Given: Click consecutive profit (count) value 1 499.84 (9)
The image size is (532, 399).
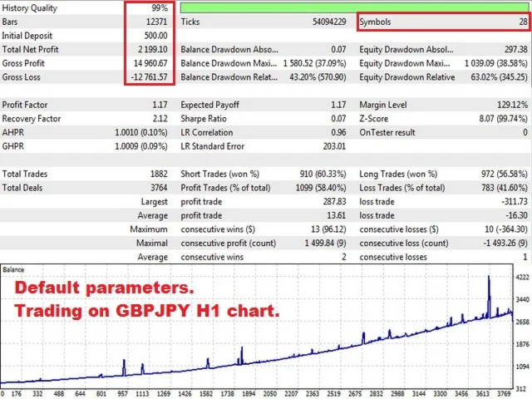Looking at the screenshot, I should click(x=325, y=244).
